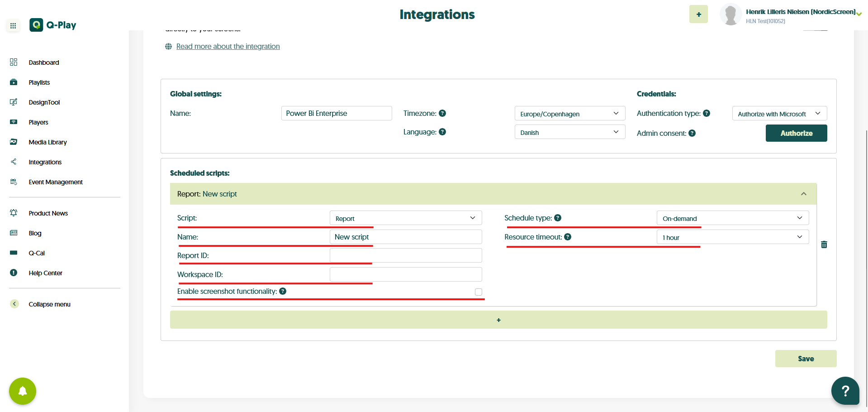Open the Timezone dropdown
This screenshot has height=412, width=868.
point(569,114)
